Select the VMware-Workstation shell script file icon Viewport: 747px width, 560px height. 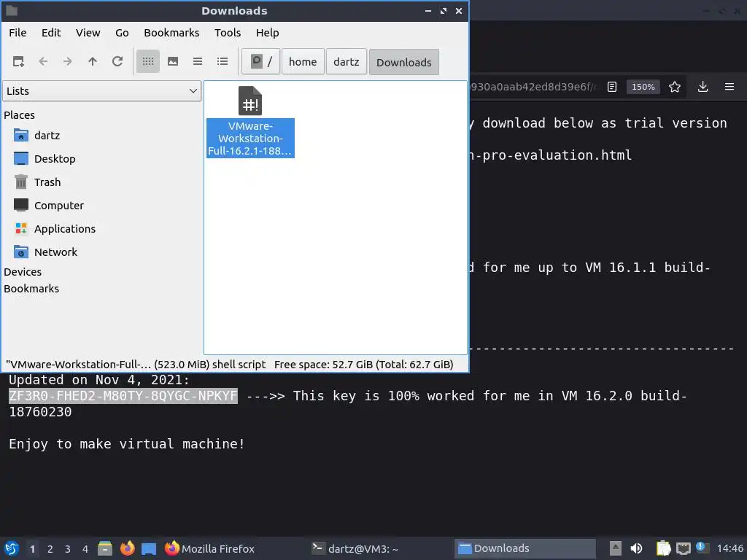(250, 101)
